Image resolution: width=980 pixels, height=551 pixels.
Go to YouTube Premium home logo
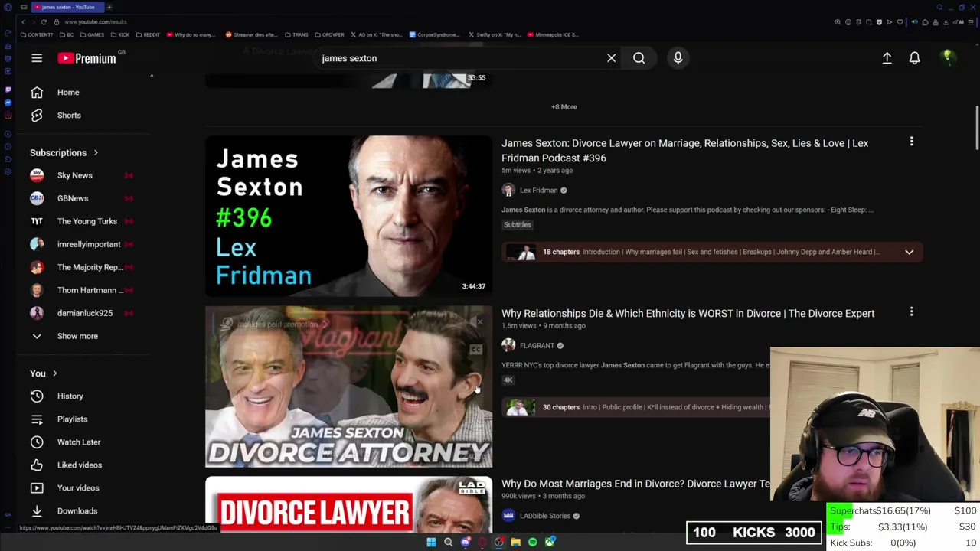pyautogui.click(x=87, y=58)
